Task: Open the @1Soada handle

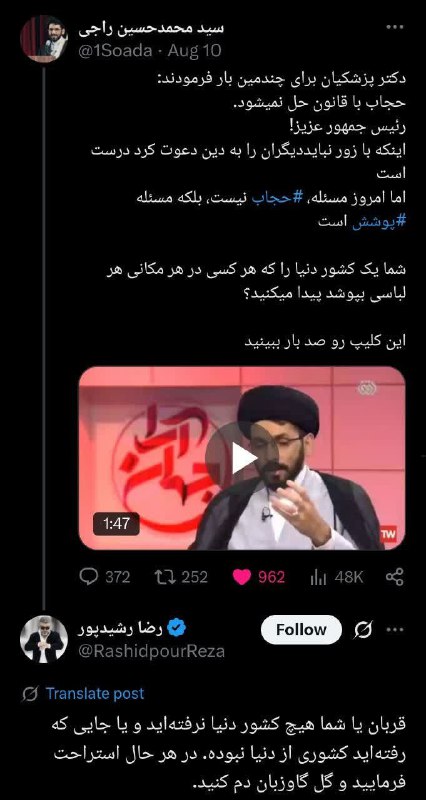Action: (x=115, y=50)
